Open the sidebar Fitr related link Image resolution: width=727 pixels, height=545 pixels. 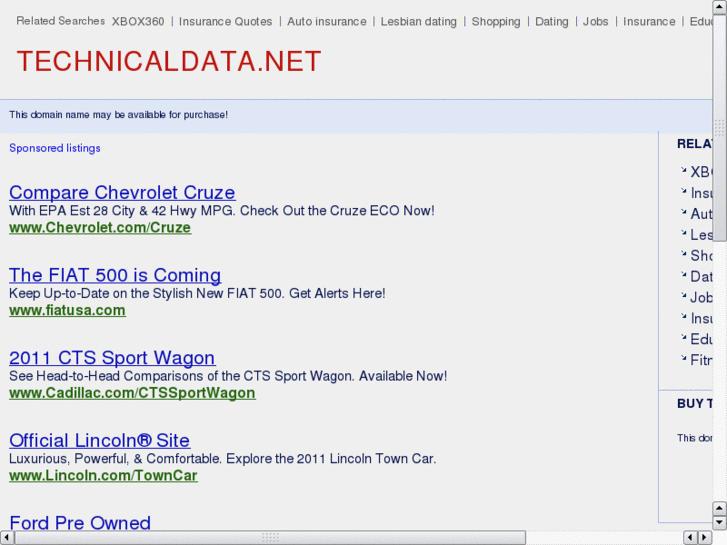point(701,360)
